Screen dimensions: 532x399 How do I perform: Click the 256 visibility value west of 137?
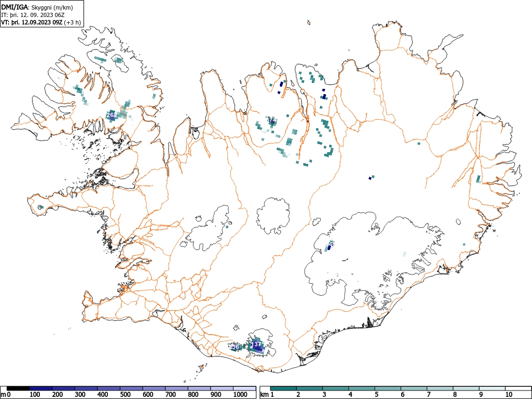(235, 347)
